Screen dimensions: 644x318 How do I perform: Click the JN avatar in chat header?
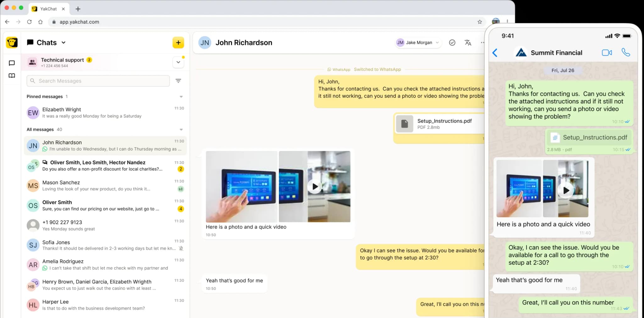tap(205, 42)
